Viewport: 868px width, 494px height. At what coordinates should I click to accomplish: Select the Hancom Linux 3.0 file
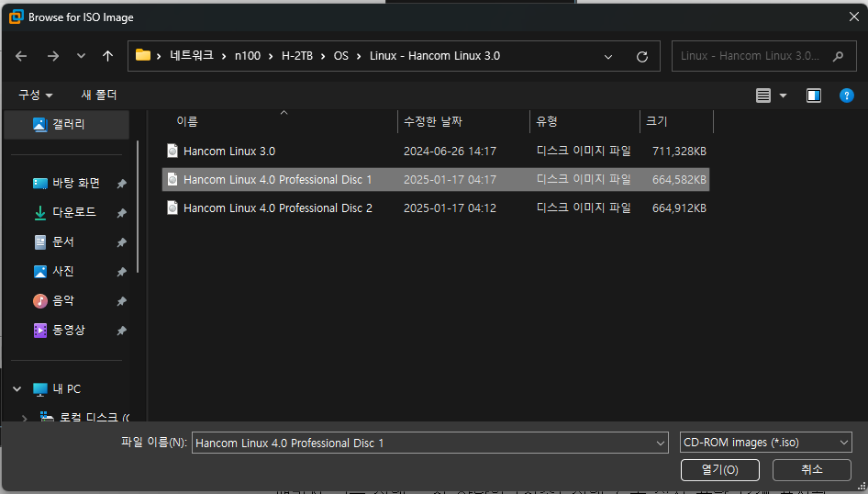[436, 151]
